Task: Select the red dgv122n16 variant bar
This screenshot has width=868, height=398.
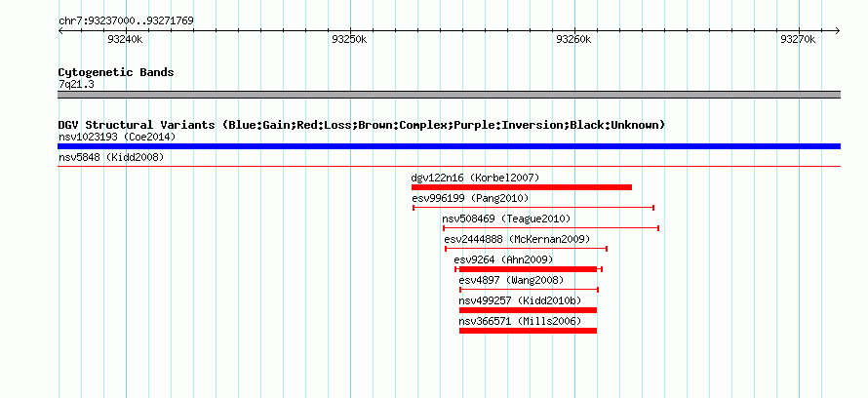Action: click(x=522, y=187)
